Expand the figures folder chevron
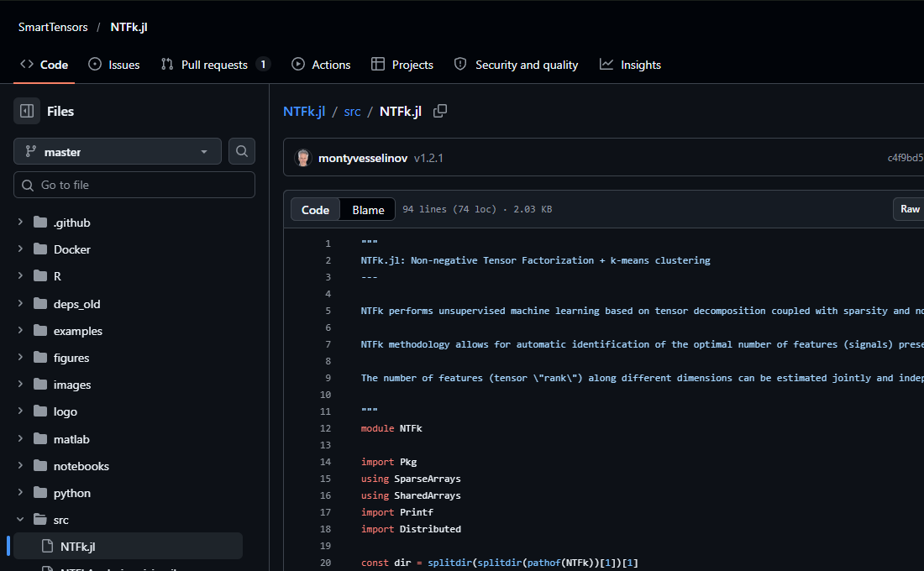The height and width of the screenshot is (571, 924). click(x=20, y=358)
